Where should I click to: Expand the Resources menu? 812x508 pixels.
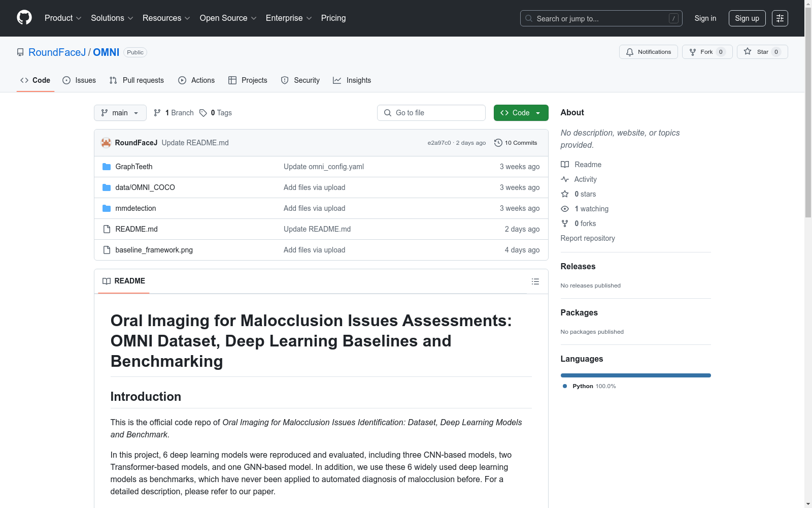click(166, 18)
